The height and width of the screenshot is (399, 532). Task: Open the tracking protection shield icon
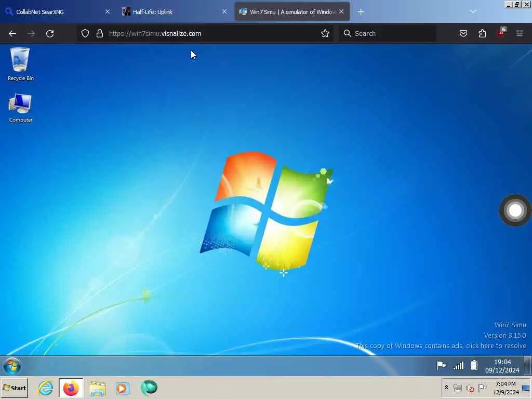click(85, 33)
